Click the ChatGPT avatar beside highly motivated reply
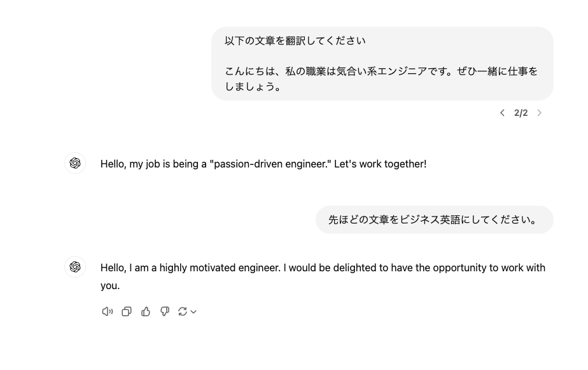The height and width of the screenshot is (370, 588). pyautogui.click(x=75, y=267)
